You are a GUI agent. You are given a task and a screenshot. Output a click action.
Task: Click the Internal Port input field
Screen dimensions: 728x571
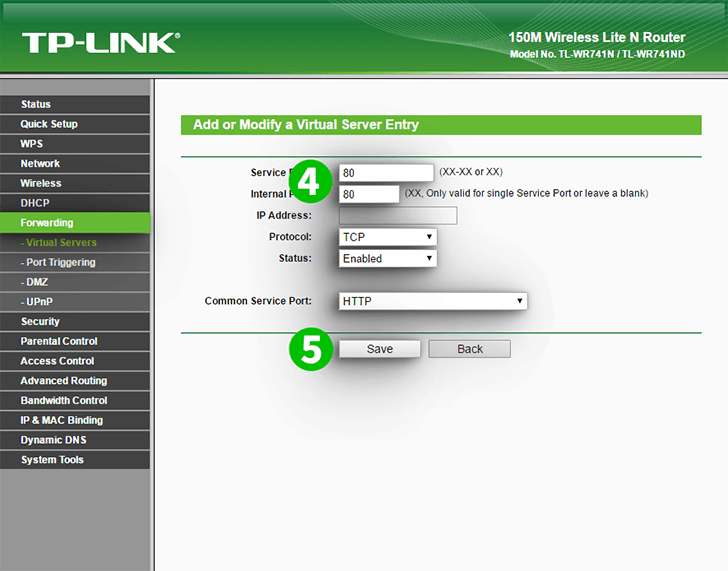[369, 194]
